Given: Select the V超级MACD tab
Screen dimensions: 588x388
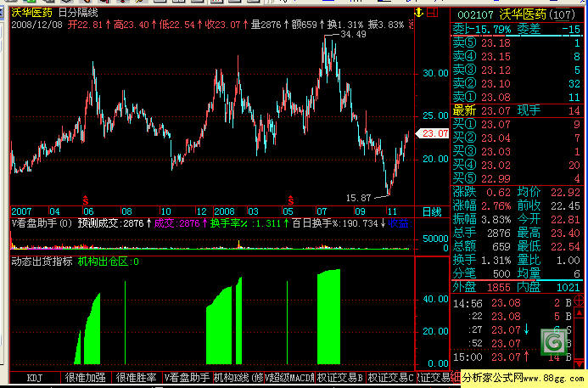Looking at the screenshot, I should 289,378.
